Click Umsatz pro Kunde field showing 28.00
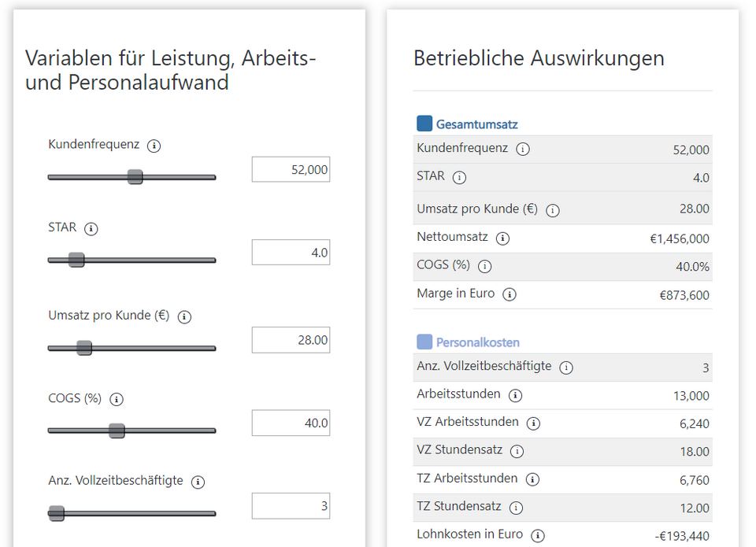Image resolution: width=756 pixels, height=547 pixels. pos(291,340)
